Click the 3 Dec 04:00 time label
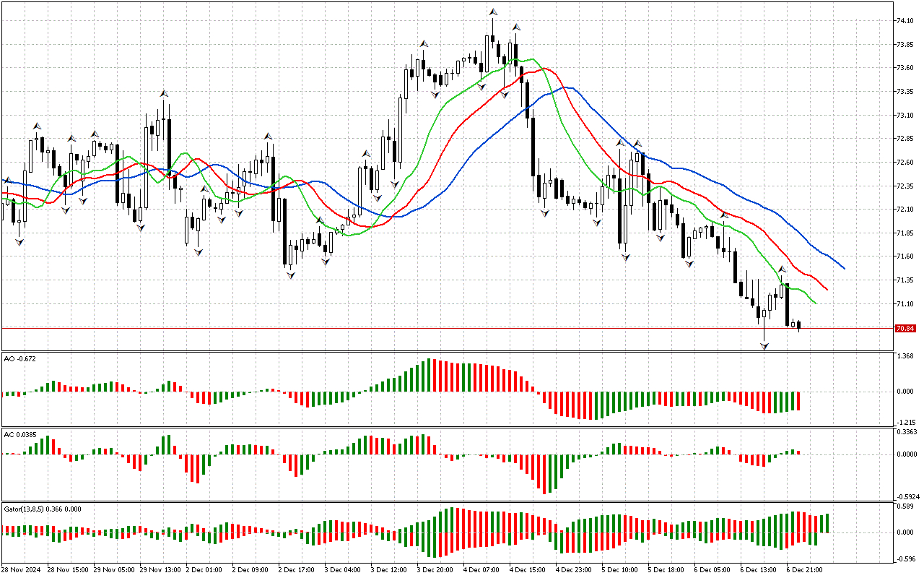This screenshot has height=578, width=924. point(344,569)
